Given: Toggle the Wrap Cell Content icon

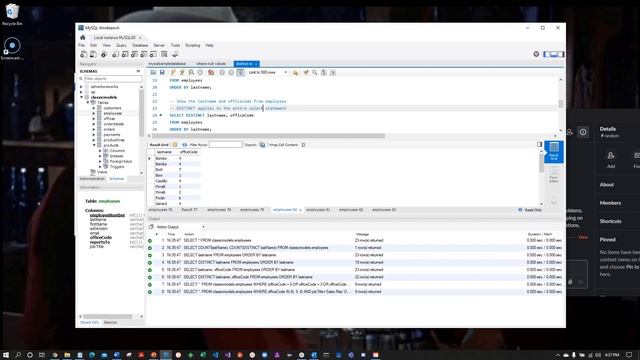Looking at the screenshot, I should tap(303, 145).
